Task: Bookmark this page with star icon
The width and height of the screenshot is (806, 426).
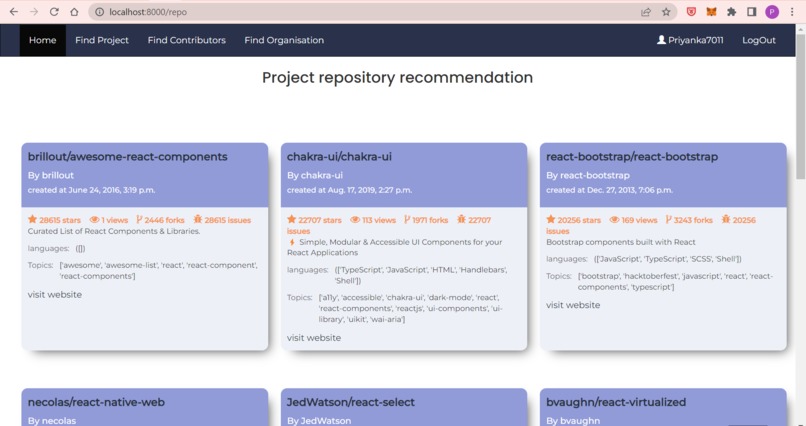Action: tap(666, 12)
